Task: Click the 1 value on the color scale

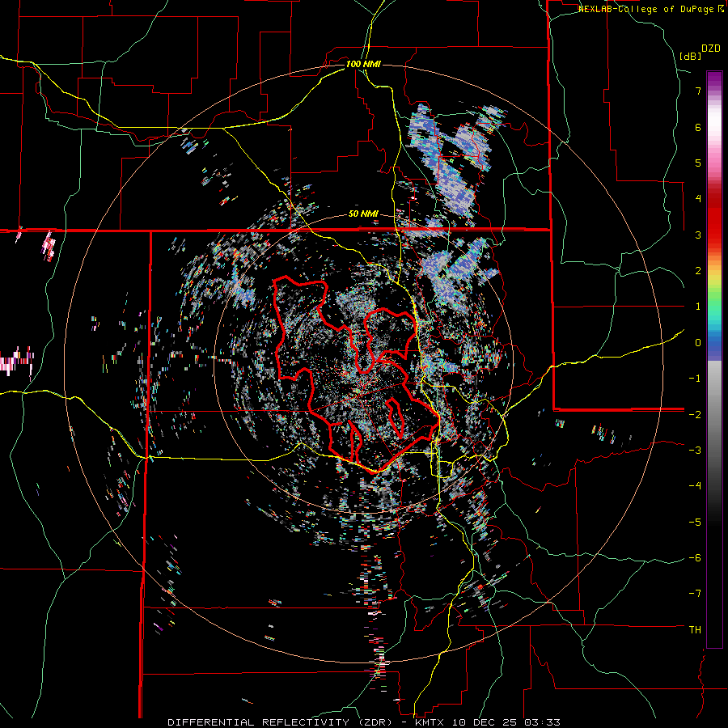Action: pyautogui.click(x=698, y=307)
